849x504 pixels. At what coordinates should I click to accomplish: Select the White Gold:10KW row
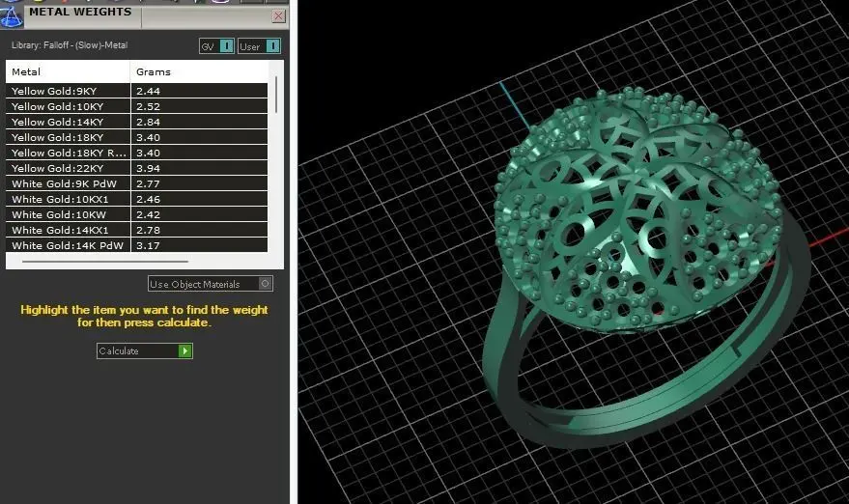(x=136, y=214)
